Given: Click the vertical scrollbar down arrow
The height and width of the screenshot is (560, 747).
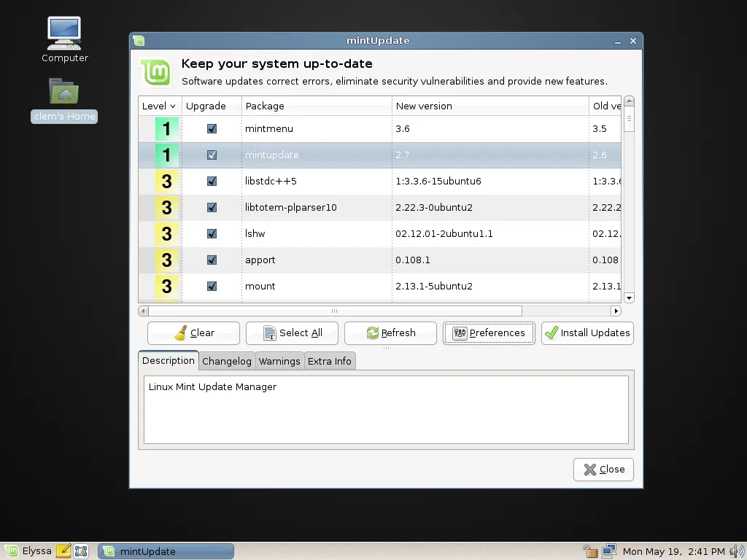Looking at the screenshot, I should click(629, 298).
